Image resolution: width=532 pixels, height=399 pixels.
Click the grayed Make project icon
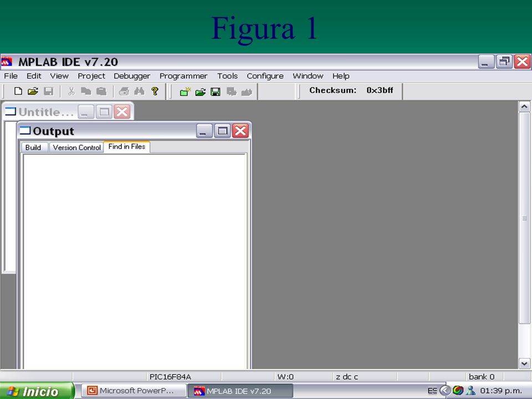(x=247, y=91)
